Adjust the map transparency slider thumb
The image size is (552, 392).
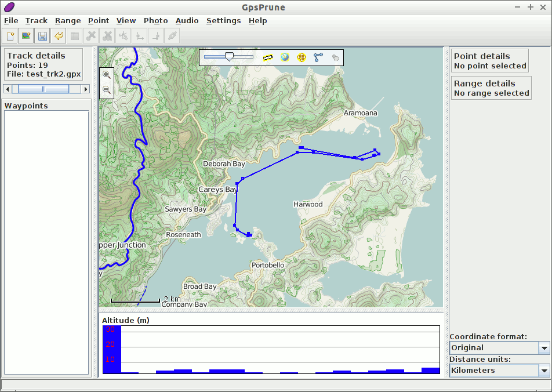coord(229,57)
